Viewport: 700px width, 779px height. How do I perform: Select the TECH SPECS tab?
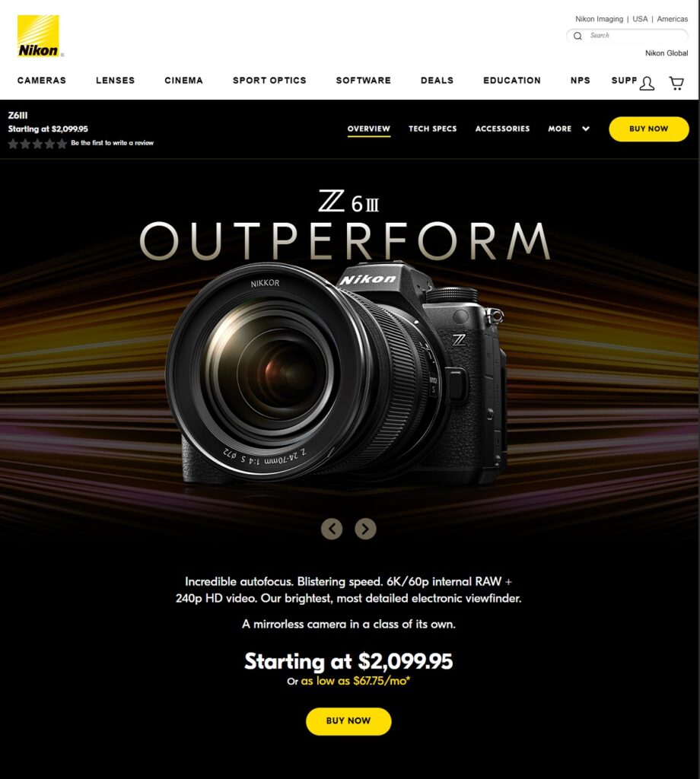pyautogui.click(x=433, y=129)
